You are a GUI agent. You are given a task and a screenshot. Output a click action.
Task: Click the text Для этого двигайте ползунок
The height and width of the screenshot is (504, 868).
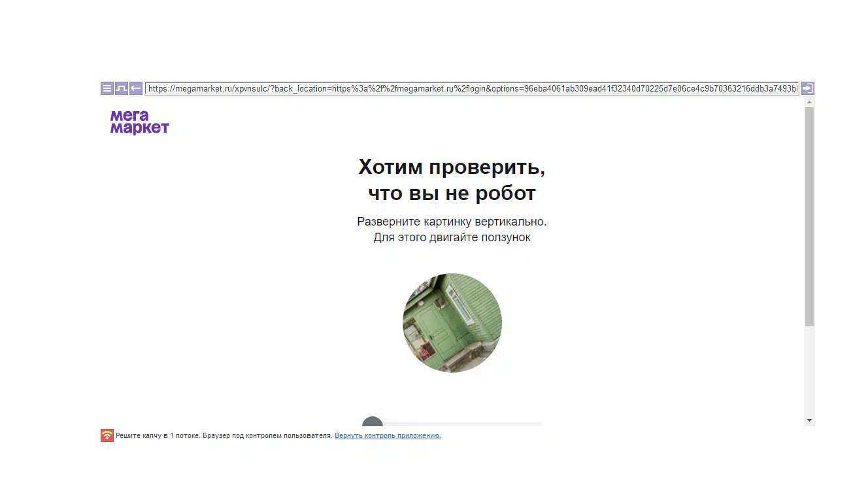pos(452,237)
